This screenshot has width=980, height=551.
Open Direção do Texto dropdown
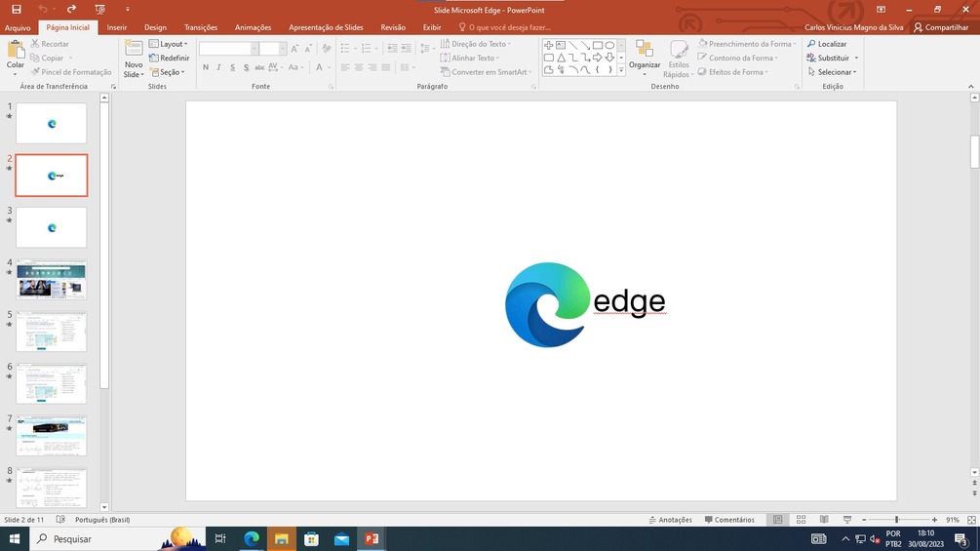click(476, 44)
